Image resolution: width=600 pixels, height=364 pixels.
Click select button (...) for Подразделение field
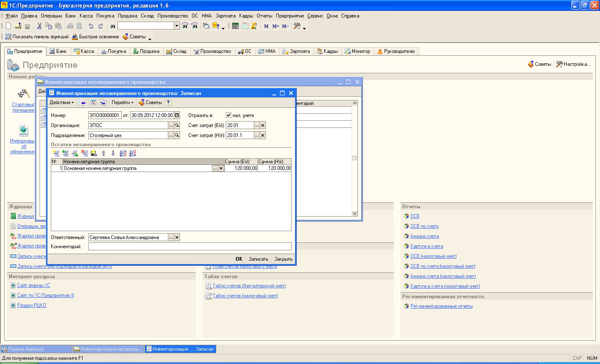pos(171,135)
